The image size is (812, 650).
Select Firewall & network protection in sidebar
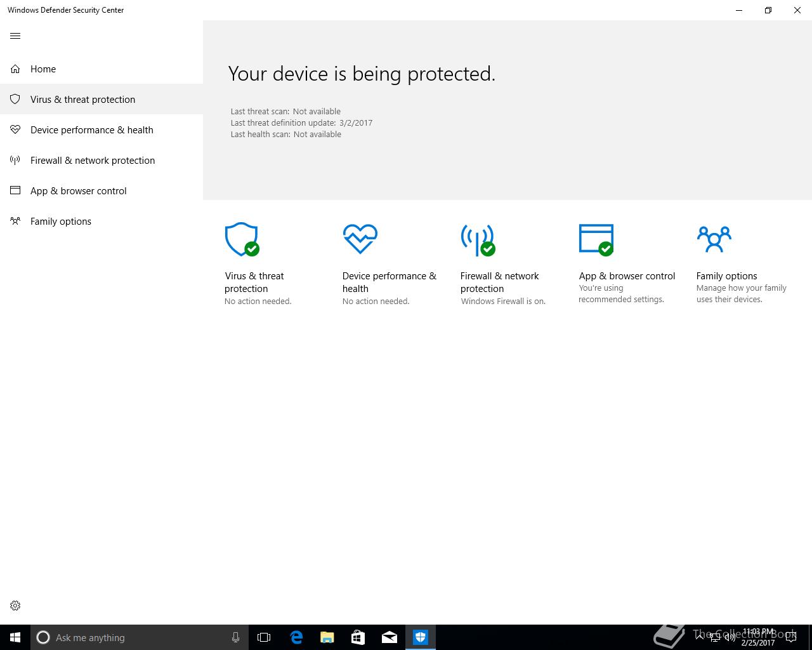click(101, 160)
